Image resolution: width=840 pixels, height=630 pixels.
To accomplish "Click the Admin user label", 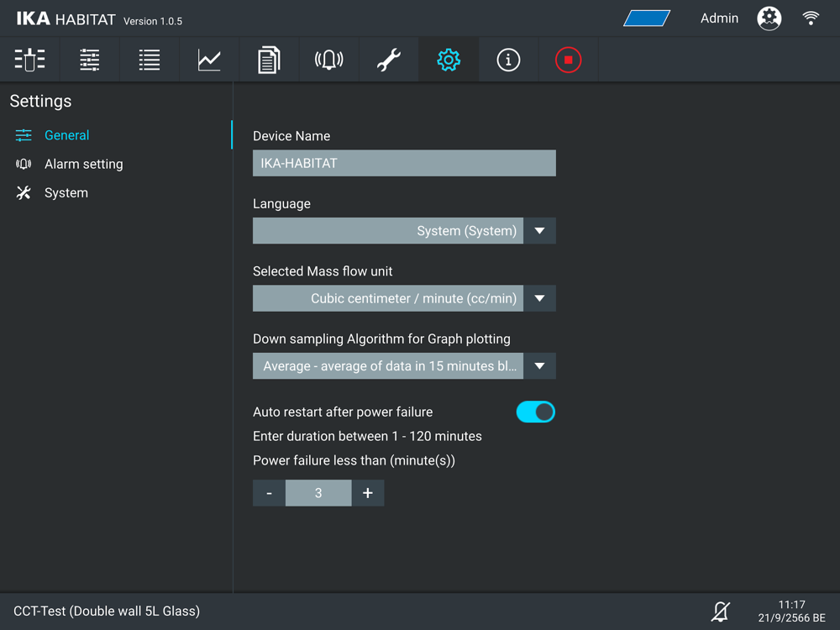I will point(720,18).
